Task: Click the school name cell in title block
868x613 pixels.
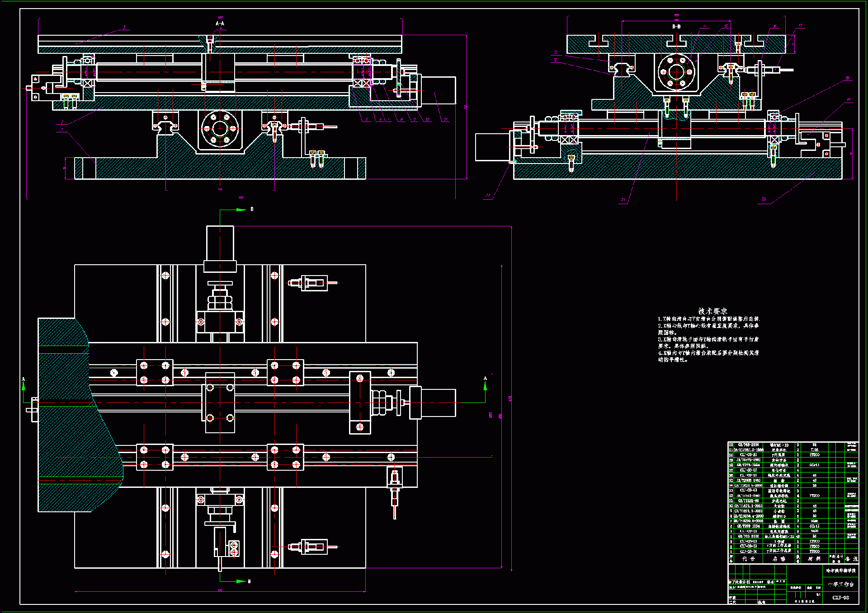Action: [840, 571]
